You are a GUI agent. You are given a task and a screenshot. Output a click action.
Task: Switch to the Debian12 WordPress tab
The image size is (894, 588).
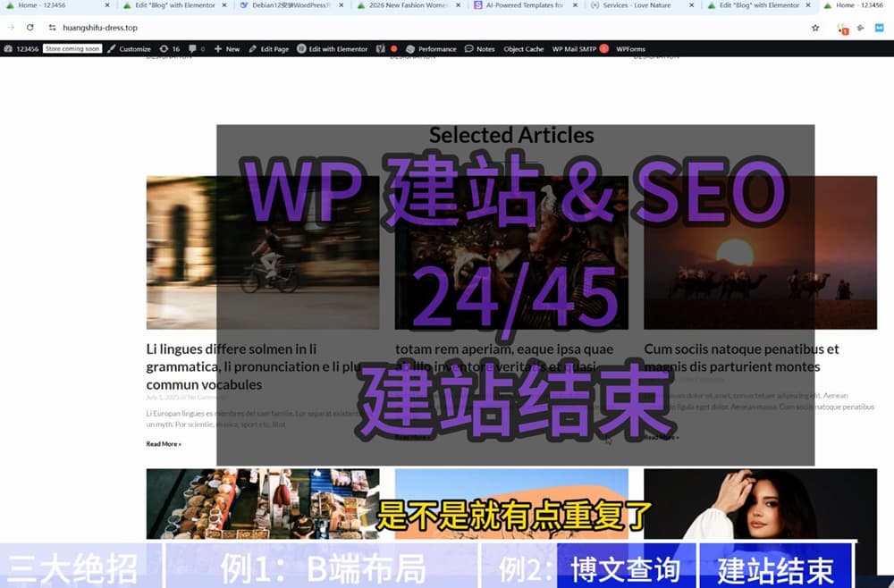291,5
